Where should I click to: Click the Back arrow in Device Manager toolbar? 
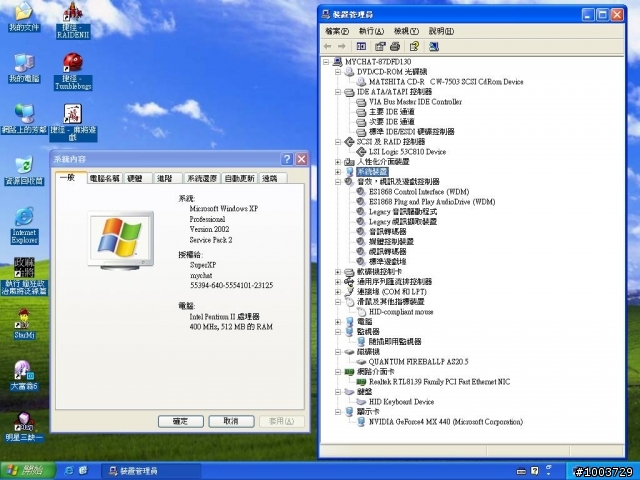[x=327, y=47]
